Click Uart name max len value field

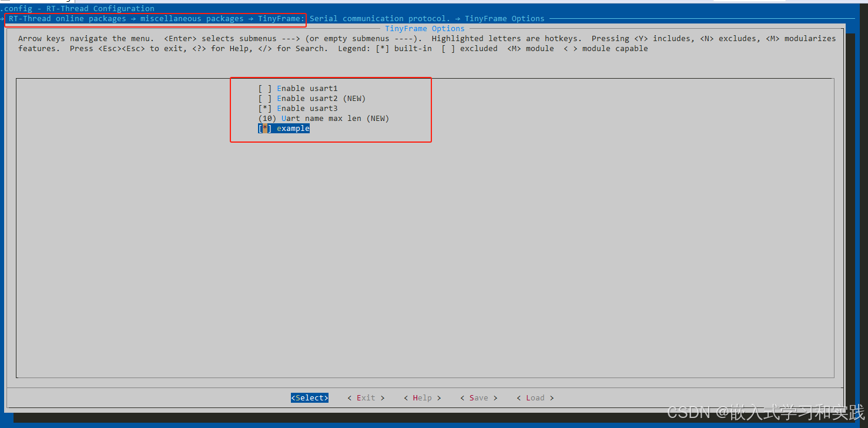click(267, 118)
